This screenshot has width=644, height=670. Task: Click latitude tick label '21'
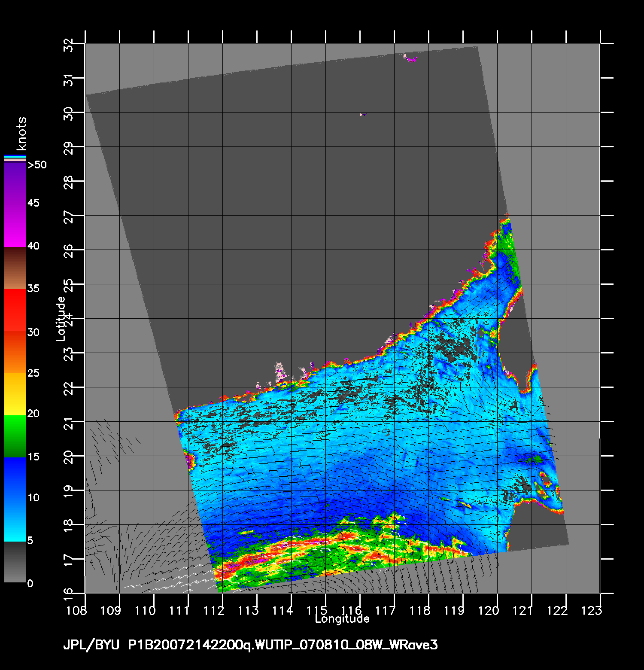point(68,423)
